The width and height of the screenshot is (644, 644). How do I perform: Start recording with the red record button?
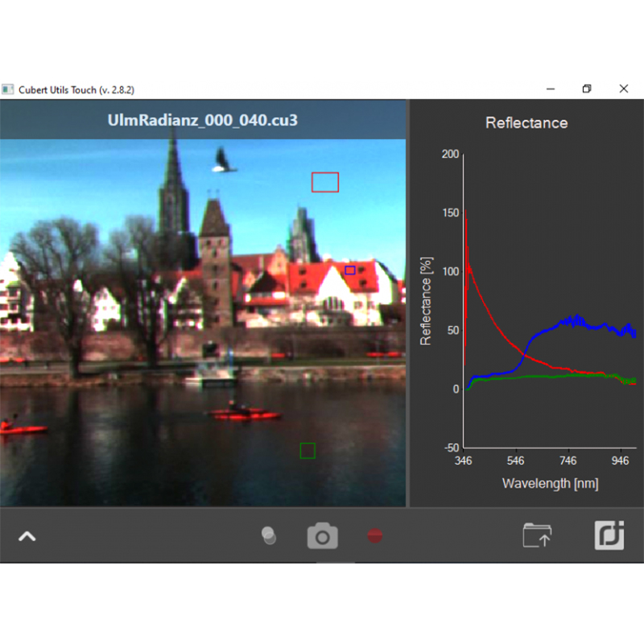point(374,535)
